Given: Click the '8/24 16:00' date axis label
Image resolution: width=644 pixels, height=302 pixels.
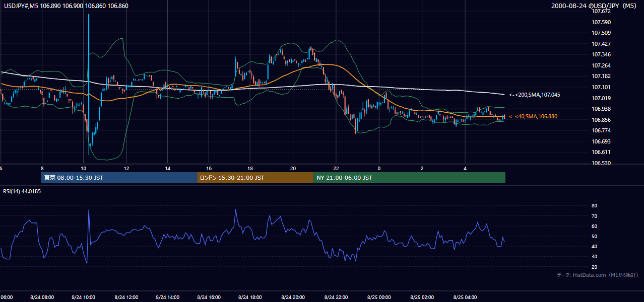Looking at the screenshot, I should (x=208, y=297).
